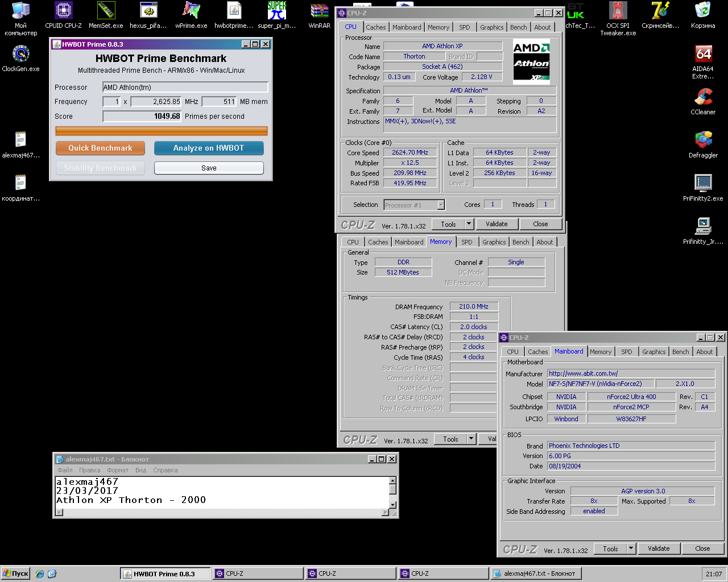The image size is (728, 582).
Task: Launch WinRAR desktop shortcut
Action: tap(320, 15)
